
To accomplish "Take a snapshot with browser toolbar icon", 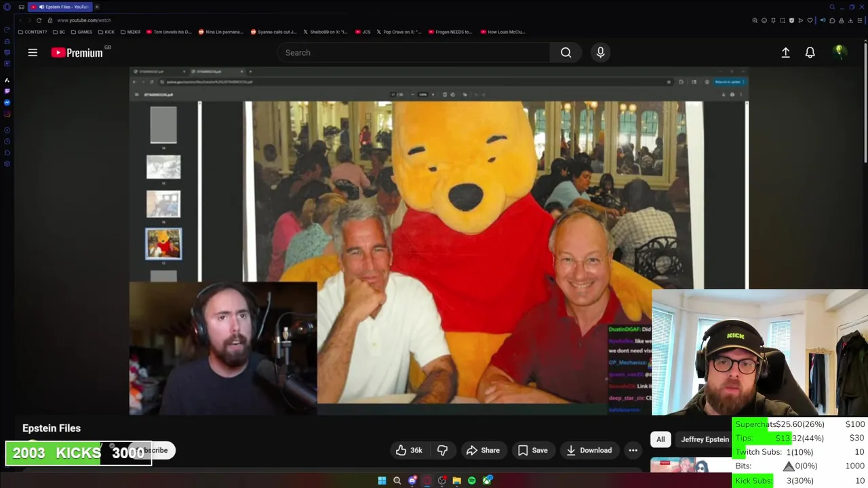I will click(783, 20).
